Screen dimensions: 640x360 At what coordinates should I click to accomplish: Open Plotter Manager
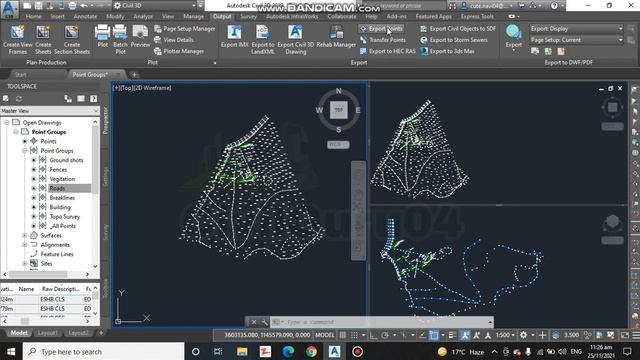point(179,51)
